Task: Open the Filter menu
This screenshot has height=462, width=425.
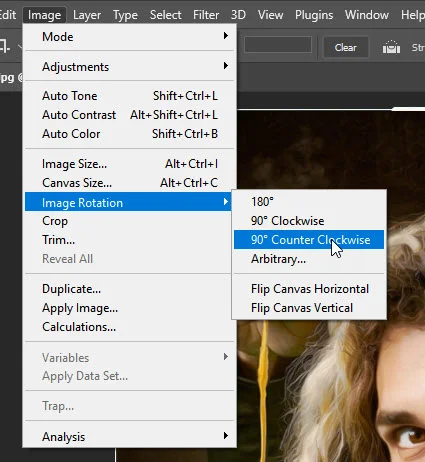Action: coord(206,15)
